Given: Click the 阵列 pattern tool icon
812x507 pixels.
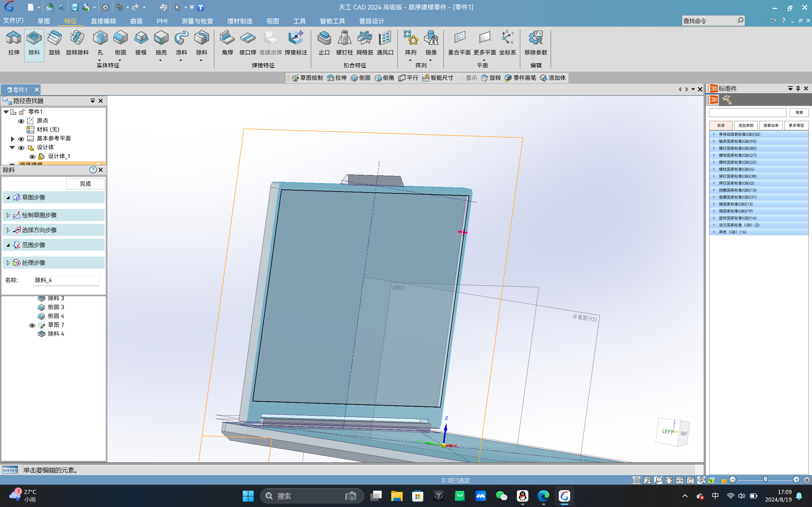Looking at the screenshot, I should [411, 43].
